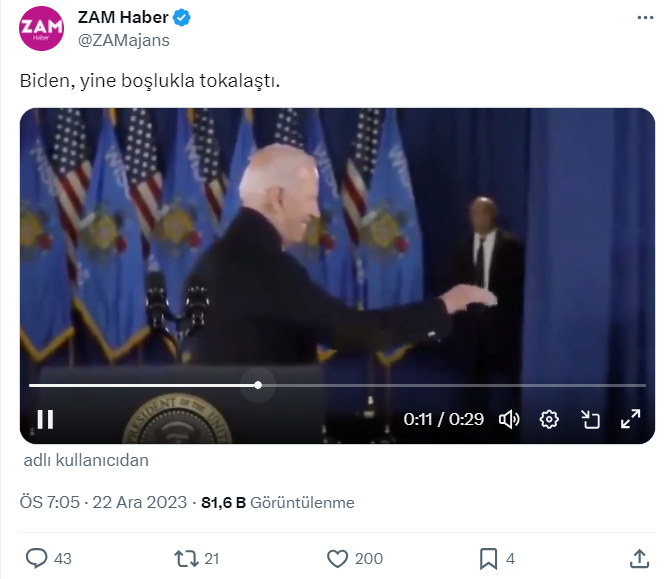Share the tweet
The width and height of the screenshot is (667, 579).
pos(640,558)
